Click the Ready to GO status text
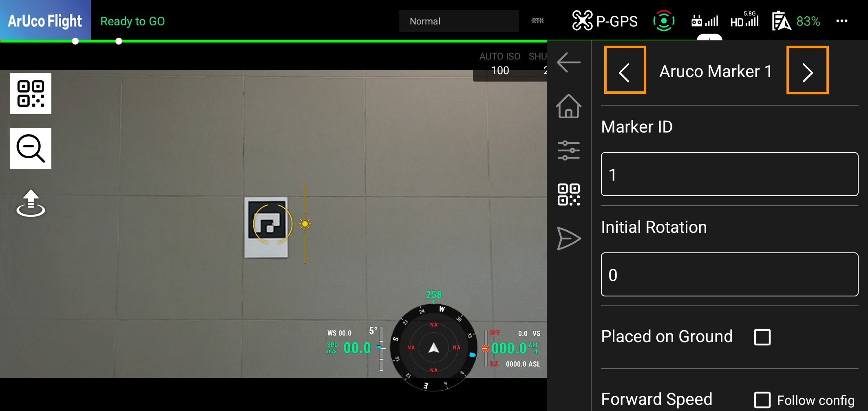 click(133, 21)
